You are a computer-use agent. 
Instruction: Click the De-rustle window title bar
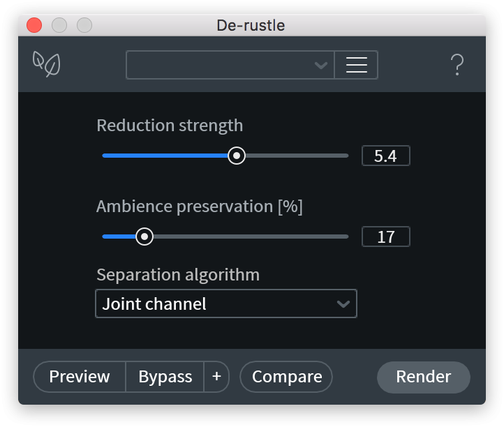(x=251, y=25)
